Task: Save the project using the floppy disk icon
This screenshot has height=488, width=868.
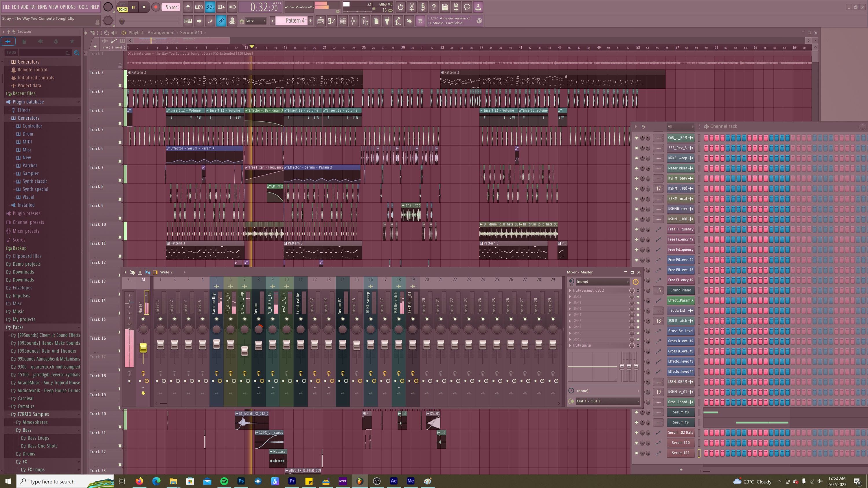Action: click(x=445, y=7)
